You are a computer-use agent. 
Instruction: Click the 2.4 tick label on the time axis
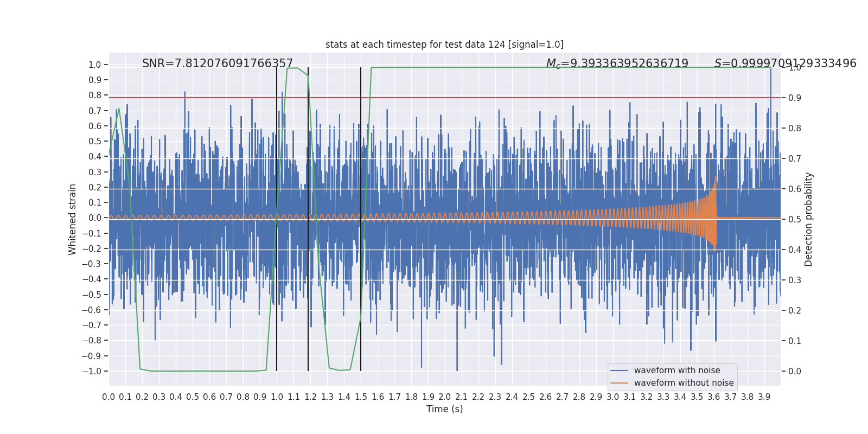(512, 397)
